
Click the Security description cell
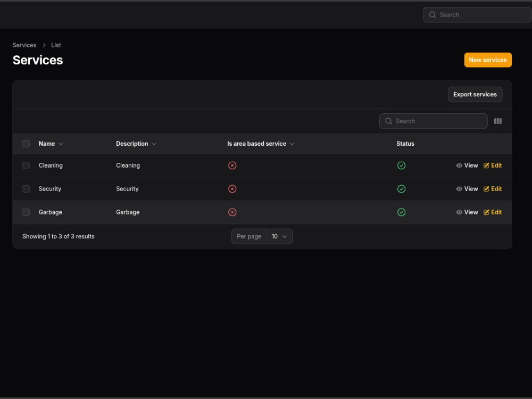click(x=127, y=189)
